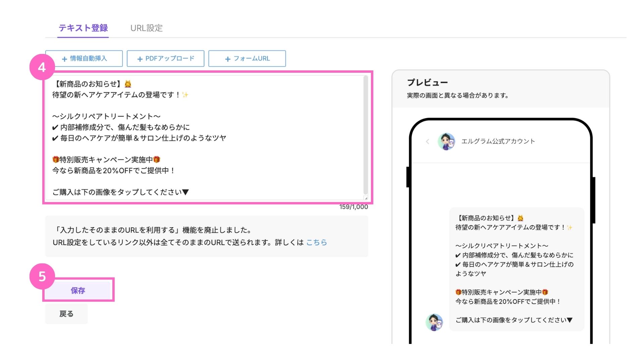Switch to the テキスト登録 tab

pyautogui.click(x=83, y=28)
